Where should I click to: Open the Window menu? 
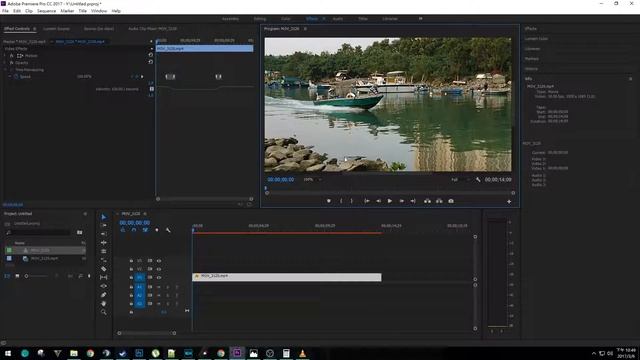(x=99, y=11)
